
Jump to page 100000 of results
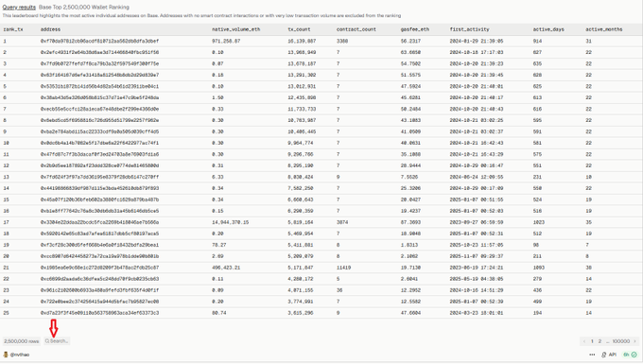click(621, 341)
